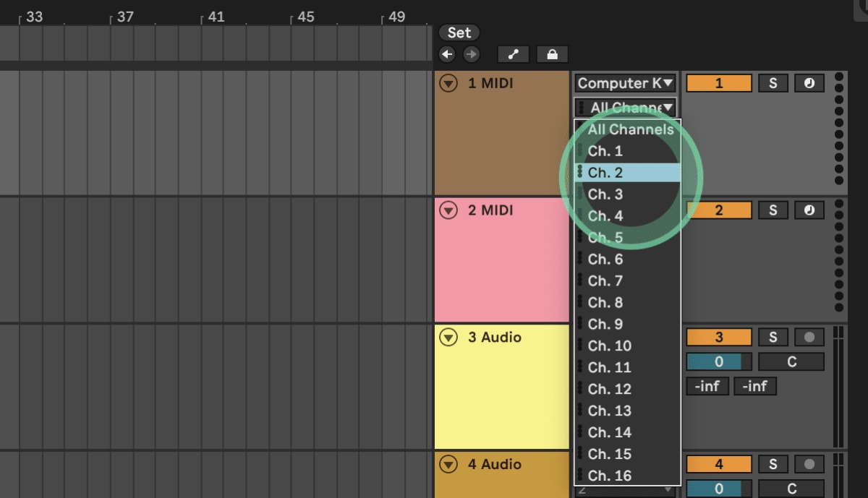
Task: Expand the 3 Audio track header
Action: pos(448,337)
